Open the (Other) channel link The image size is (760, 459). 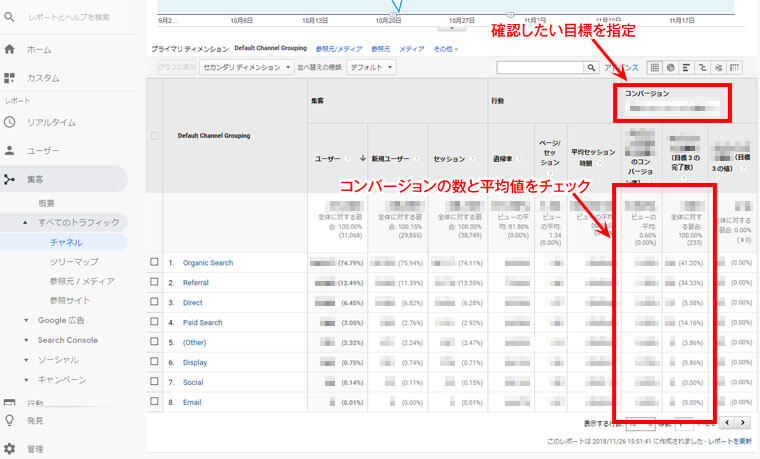[194, 342]
